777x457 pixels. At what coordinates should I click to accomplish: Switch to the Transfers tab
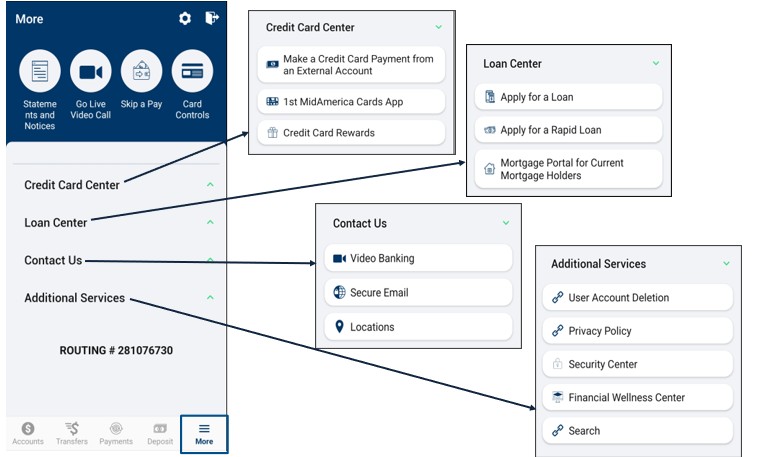click(x=71, y=433)
